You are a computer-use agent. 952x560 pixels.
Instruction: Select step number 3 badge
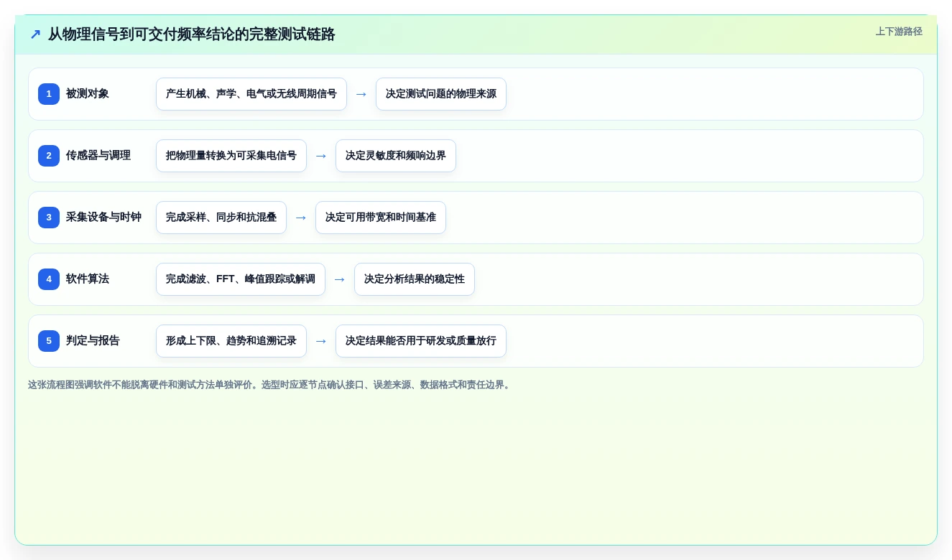(49, 218)
